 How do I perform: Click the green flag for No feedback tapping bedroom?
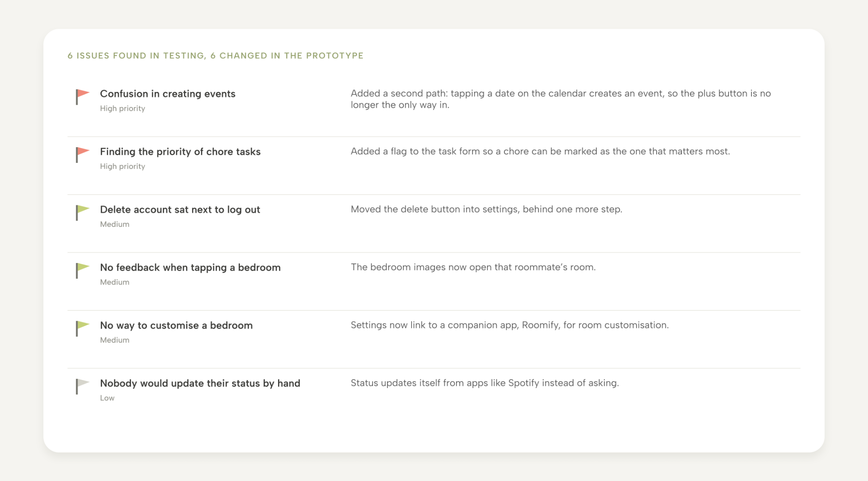[83, 271]
